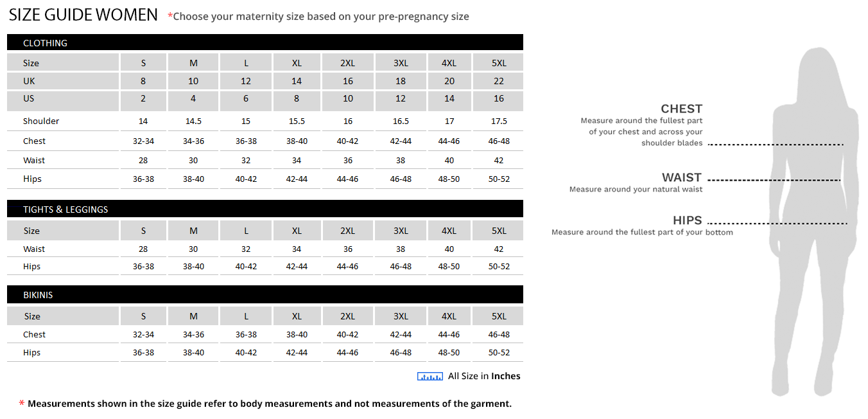The height and width of the screenshot is (419, 868).
Task: Click the All Size in Inches label
Action: pyautogui.click(x=484, y=376)
